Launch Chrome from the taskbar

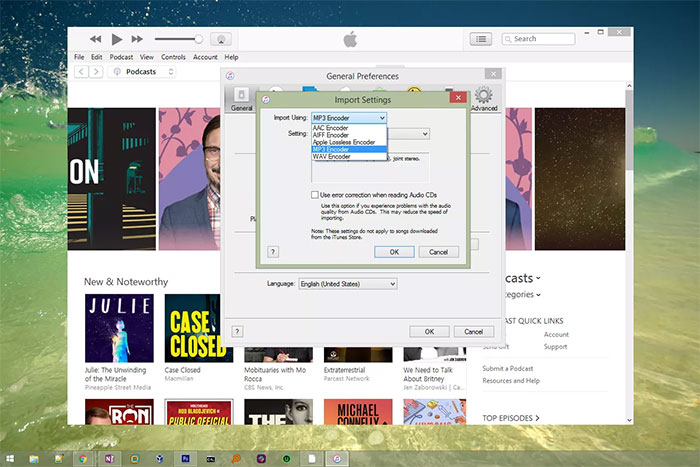pyautogui.click(x=83, y=457)
